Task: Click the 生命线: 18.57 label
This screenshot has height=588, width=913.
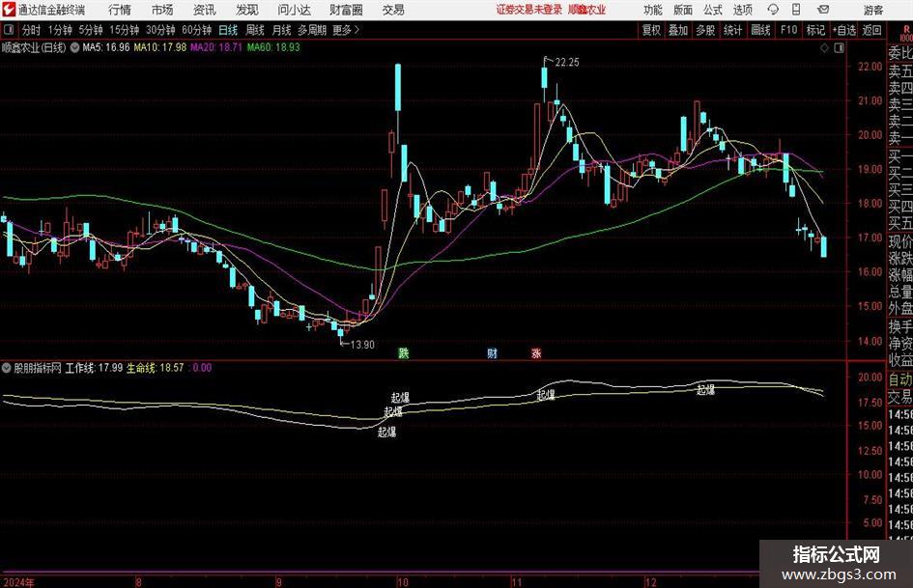Action: click(155, 368)
